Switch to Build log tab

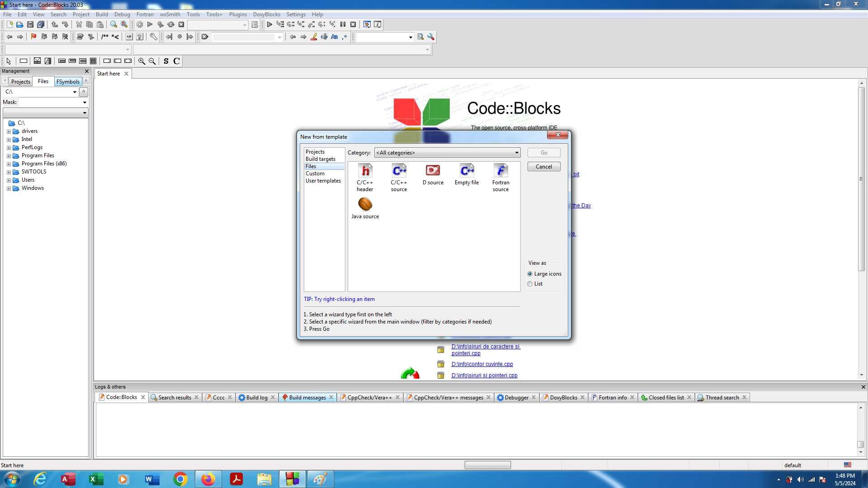(x=256, y=398)
